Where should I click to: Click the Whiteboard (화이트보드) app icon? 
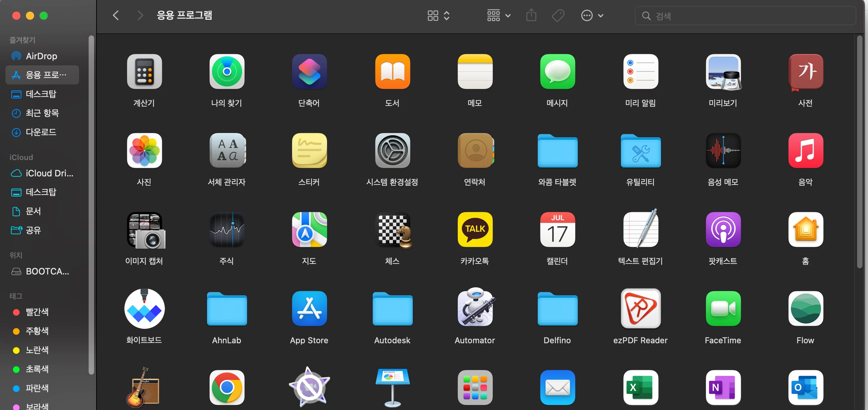click(144, 309)
